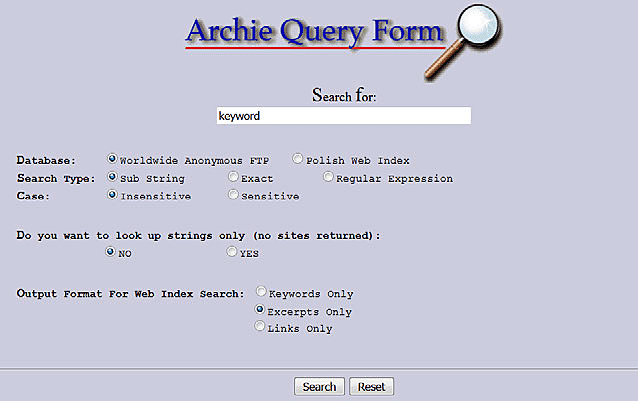The image size is (638, 401).
Task: Choose Exact search type
Action: [x=233, y=177]
